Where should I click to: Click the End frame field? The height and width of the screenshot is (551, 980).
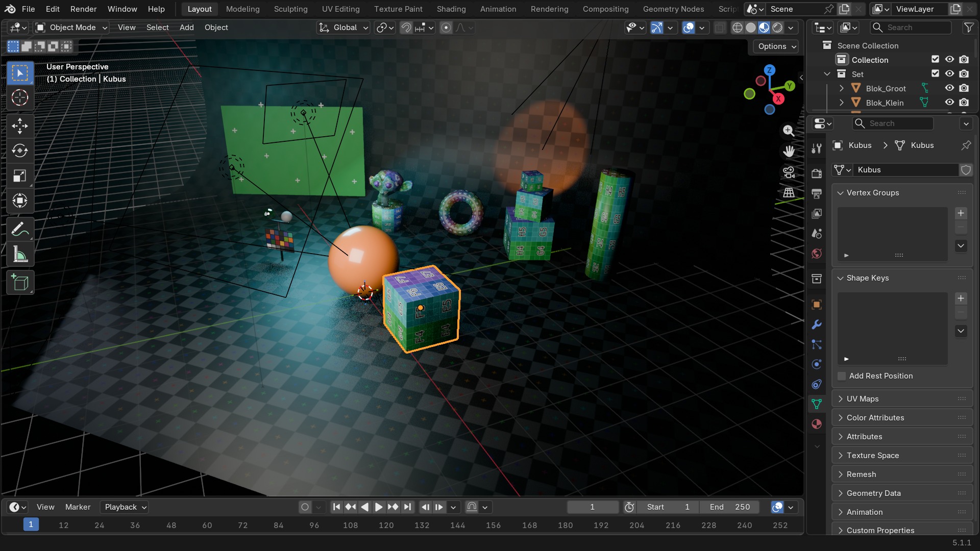[729, 507]
